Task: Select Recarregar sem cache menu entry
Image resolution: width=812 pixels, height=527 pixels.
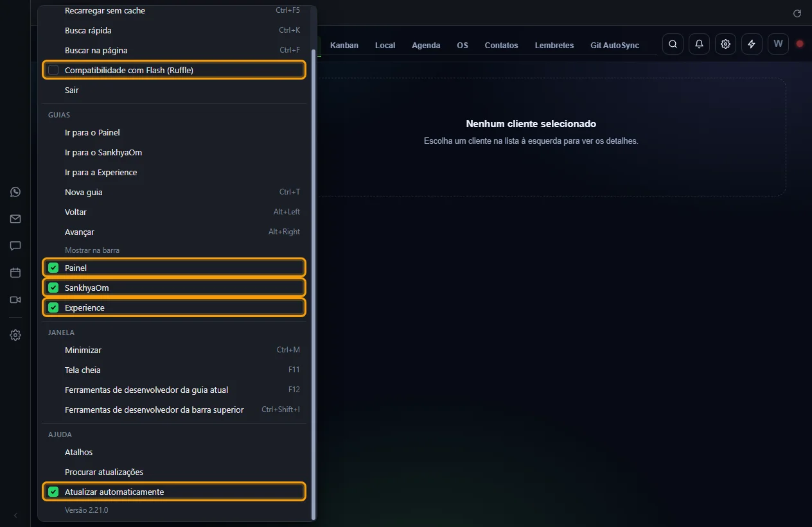Action: 174,10
